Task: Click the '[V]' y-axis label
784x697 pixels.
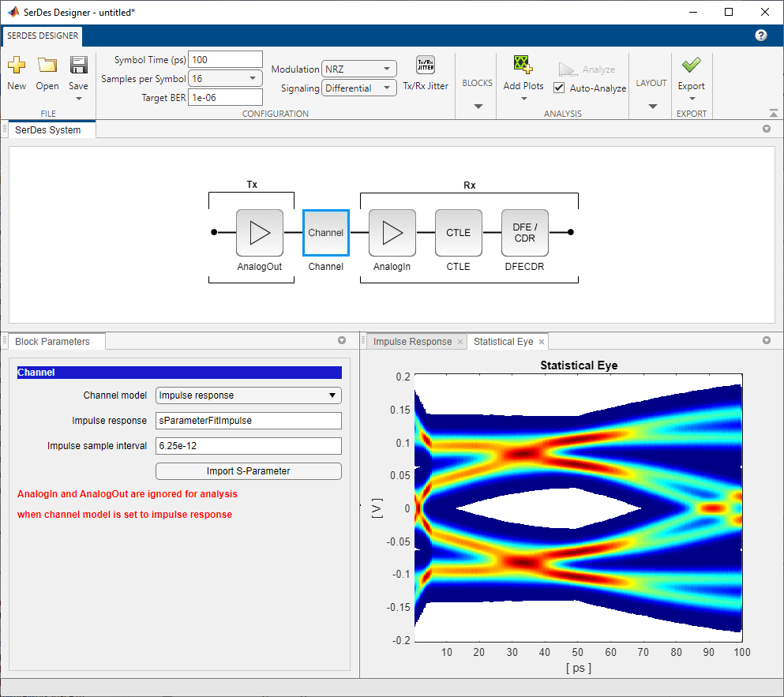Action: tap(377, 508)
